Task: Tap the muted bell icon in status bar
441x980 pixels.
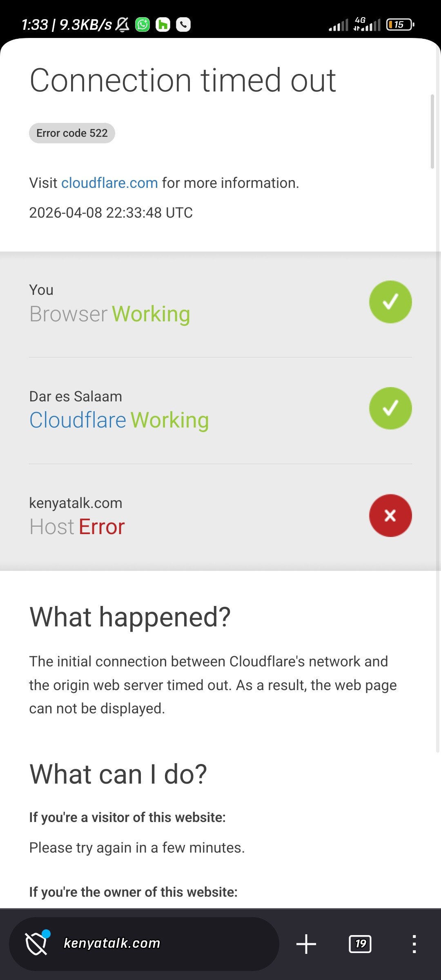Action: tap(122, 25)
